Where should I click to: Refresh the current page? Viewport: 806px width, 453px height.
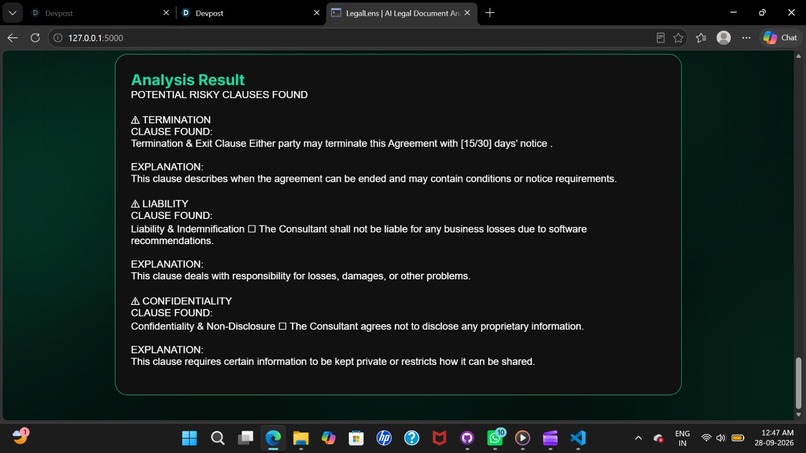click(x=35, y=38)
